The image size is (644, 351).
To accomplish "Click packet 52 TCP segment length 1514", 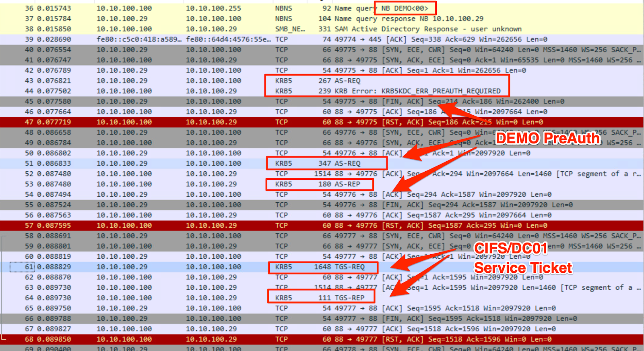I will click(x=242, y=174).
